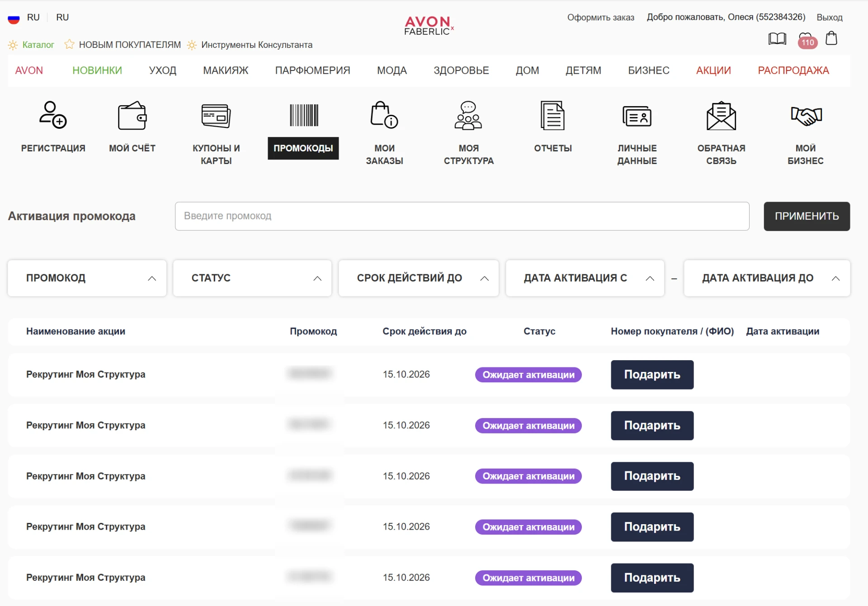Open the ЗДОРОВЬЕ menu item

(x=461, y=70)
